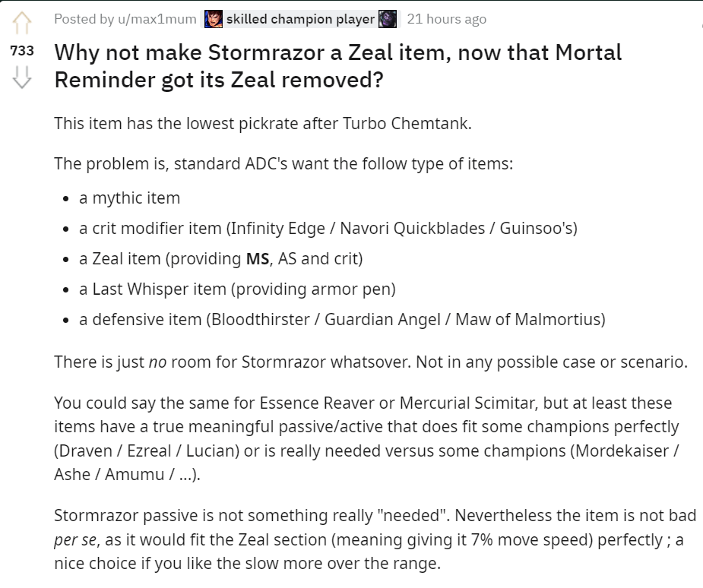Click the "a mythic item" bullet point

click(130, 198)
